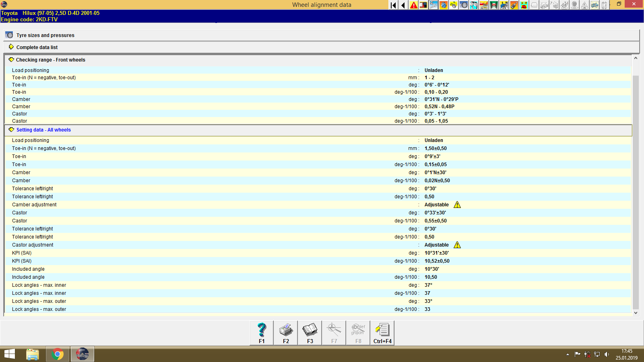Collapse the Setting data - All wheels section

click(11, 130)
